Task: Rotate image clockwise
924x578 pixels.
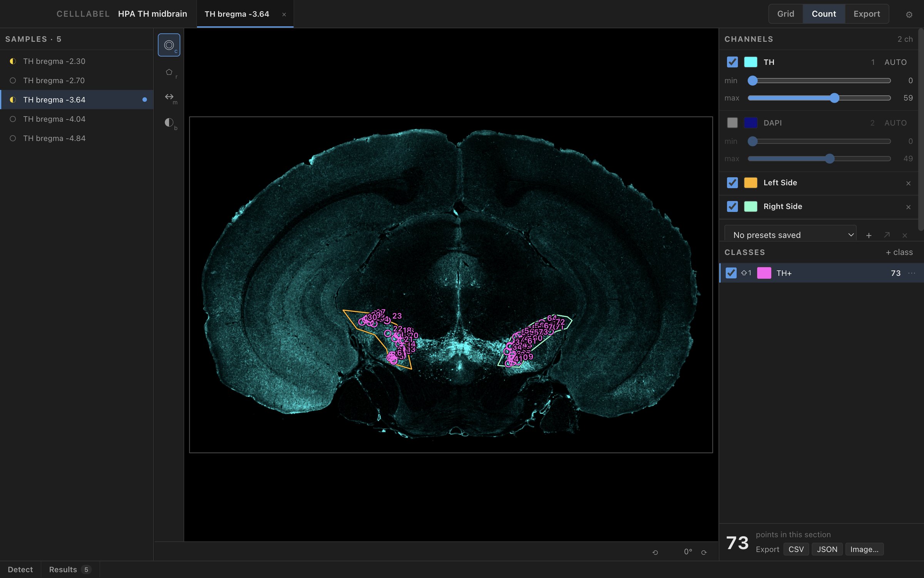Action: tap(704, 552)
